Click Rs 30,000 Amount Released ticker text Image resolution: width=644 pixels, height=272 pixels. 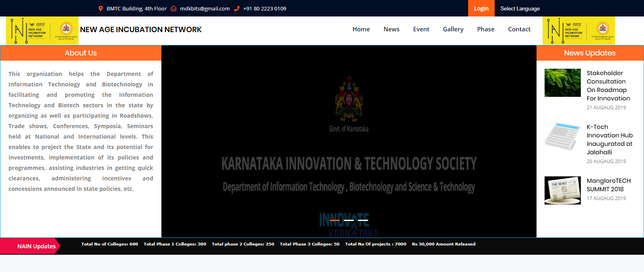444,244
